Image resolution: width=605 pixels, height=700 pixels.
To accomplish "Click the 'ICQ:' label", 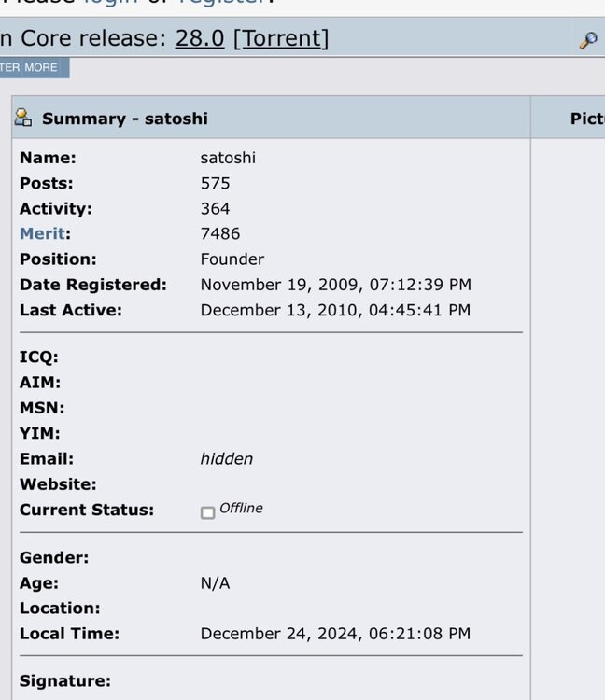I will [x=39, y=357].
